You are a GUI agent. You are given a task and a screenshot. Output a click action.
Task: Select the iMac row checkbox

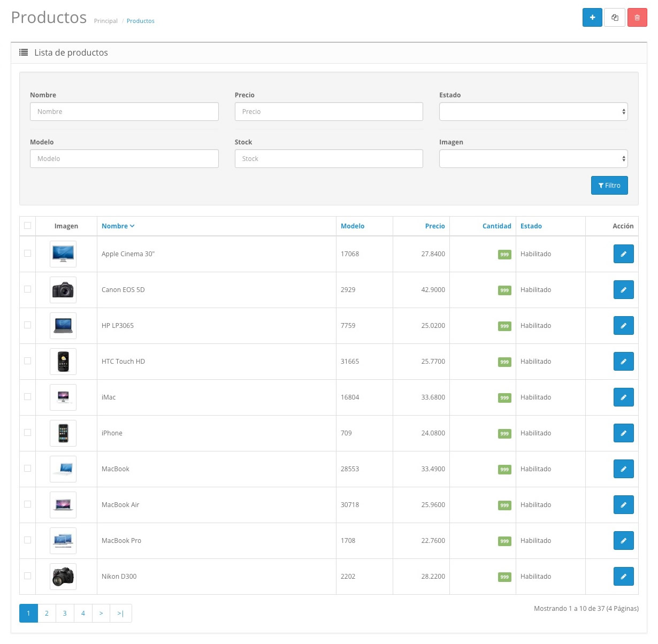[x=28, y=397]
